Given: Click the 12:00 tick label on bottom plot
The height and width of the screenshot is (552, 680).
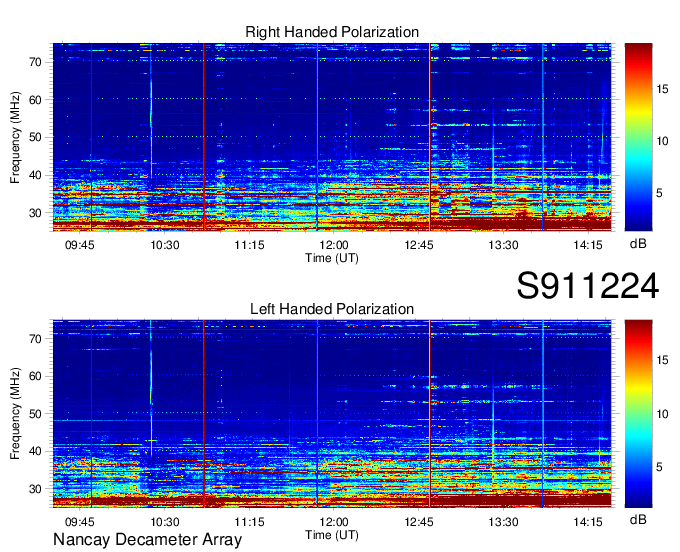Looking at the screenshot, I should (334, 522).
